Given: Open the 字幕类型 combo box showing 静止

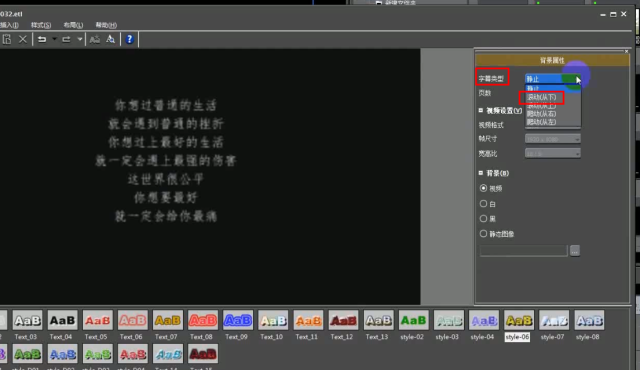Looking at the screenshot, I should pyautogui.click(x=553, y=79).
